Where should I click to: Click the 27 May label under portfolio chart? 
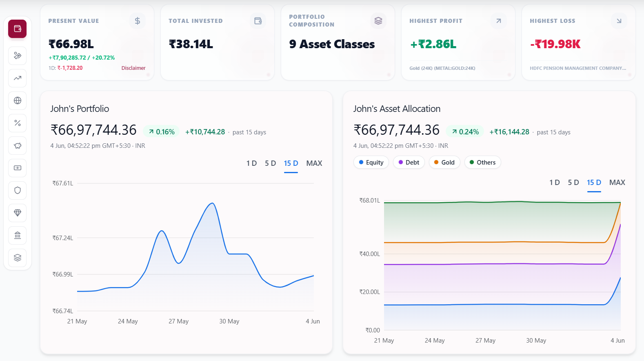(x=178, y=321)
